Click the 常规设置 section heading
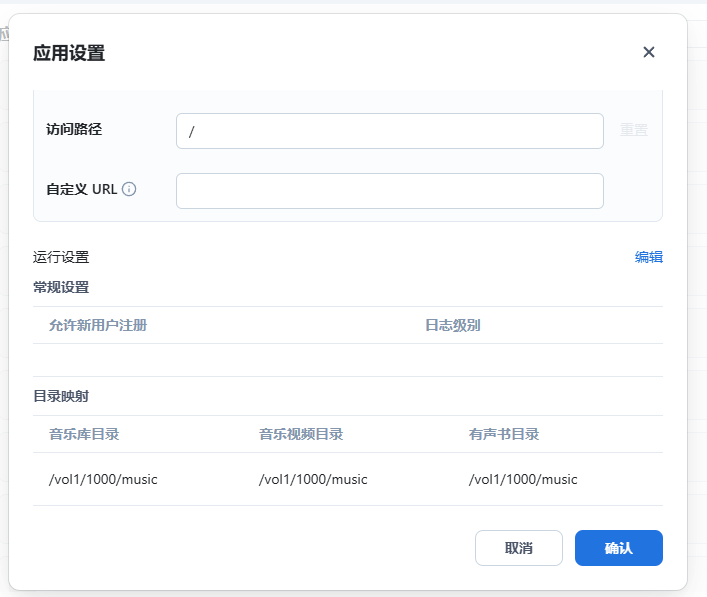This screenshot has height=597, width=707. pos(61,287)
